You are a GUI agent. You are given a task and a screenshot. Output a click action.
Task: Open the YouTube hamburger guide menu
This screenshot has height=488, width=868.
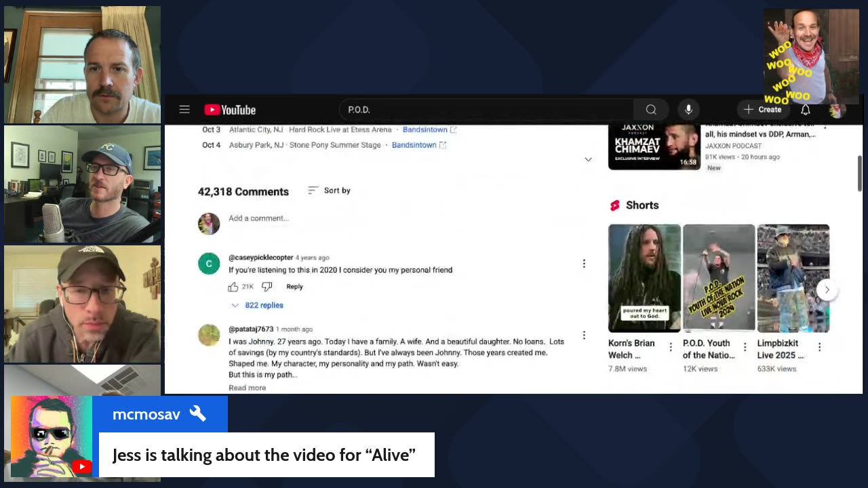pyautogui.click(x=184, y=110)
